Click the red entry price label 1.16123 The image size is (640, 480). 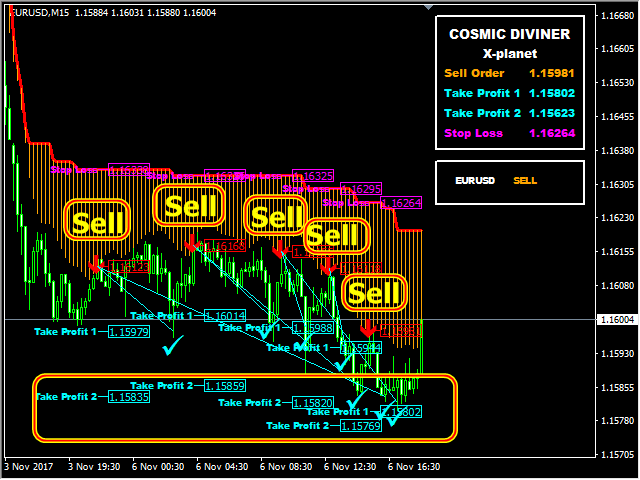pyautogui.click(x=129, y=267)
